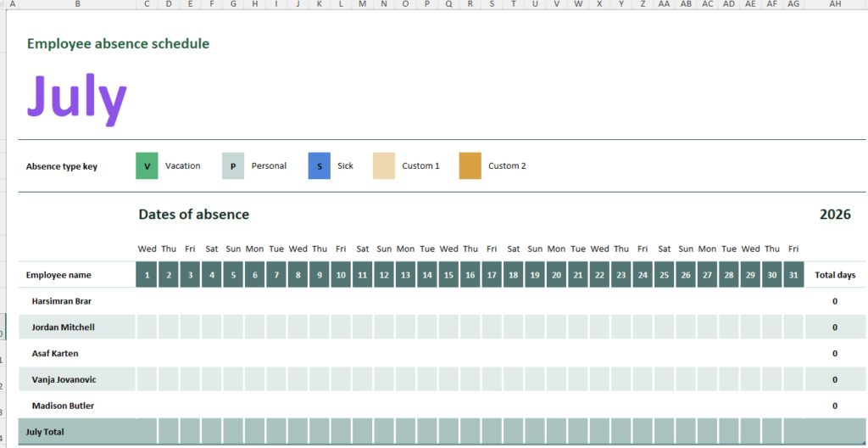The image size is (868, 448).
Task: Select Vanja Jovanovic's day 31 cell
Action: pos(793,380)
